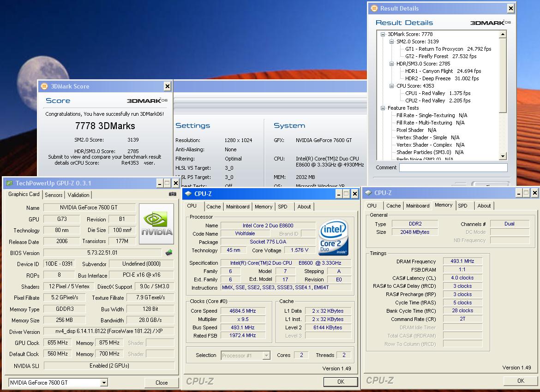Click the NVIDIA logo in GPU-Z
Screen dimensions: 540x392
(156, 224)
